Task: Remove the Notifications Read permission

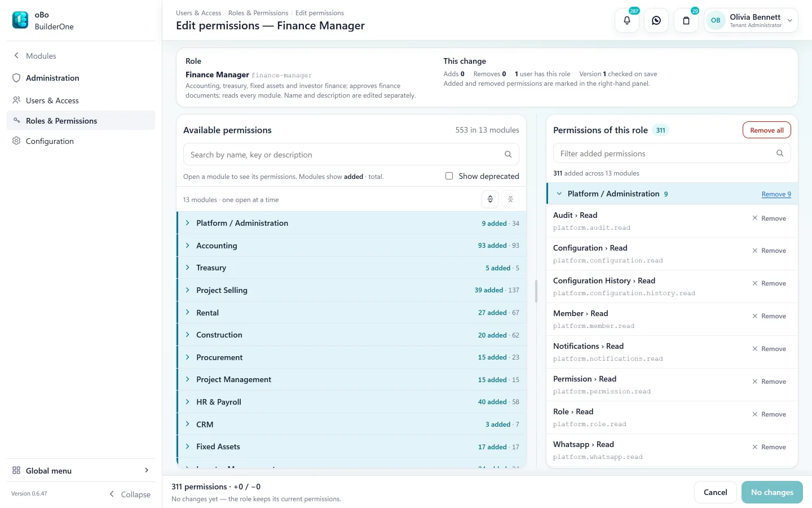Action: click(x=769, y=349)
